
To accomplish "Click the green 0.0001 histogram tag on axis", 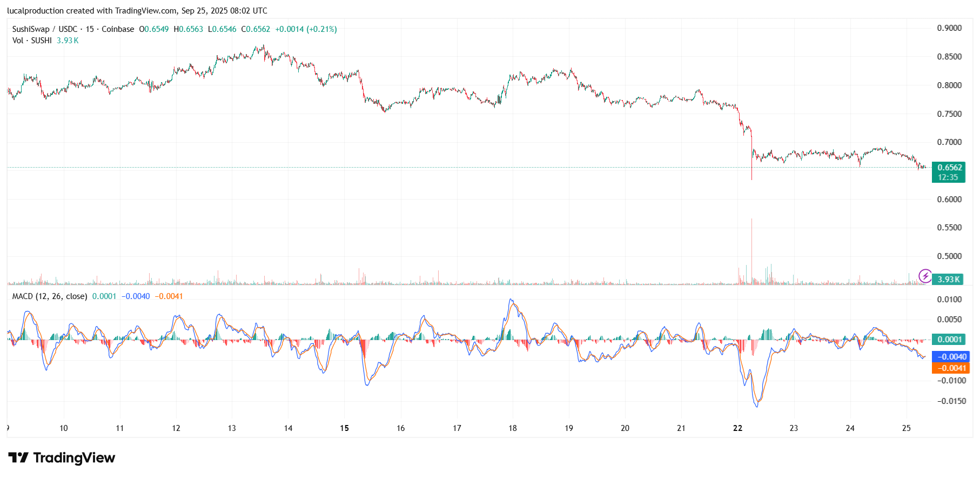I will 950,340.
